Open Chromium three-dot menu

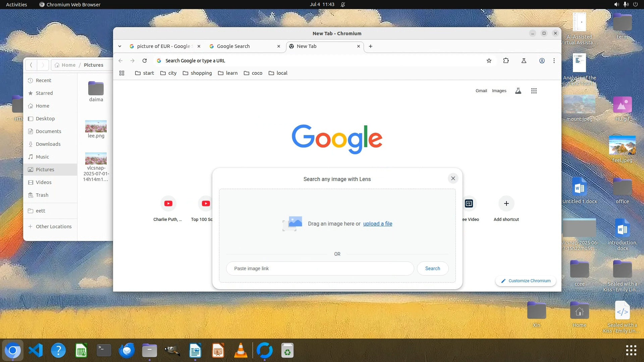click(x=554, y=61)
